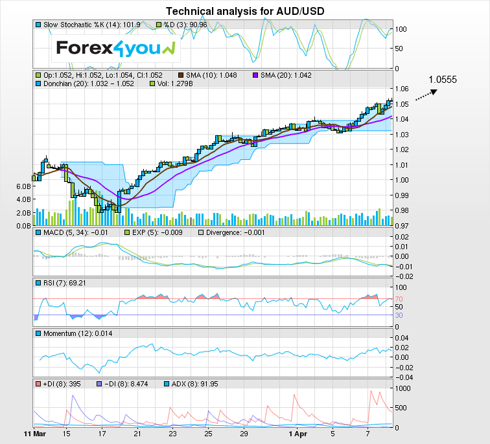
Task: Click the blue '30' RSI oversold level label
Action: click(399, 315)
